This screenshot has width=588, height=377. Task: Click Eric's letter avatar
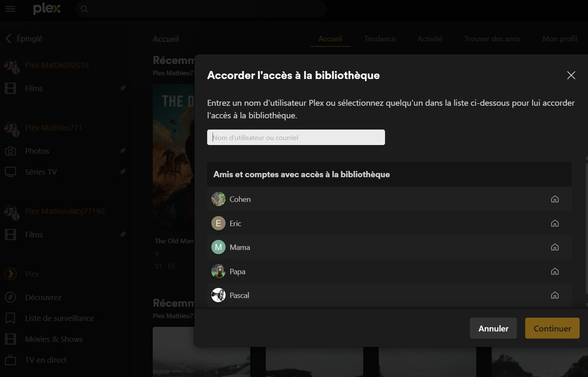pyautogui.click(x=218, y=223)
